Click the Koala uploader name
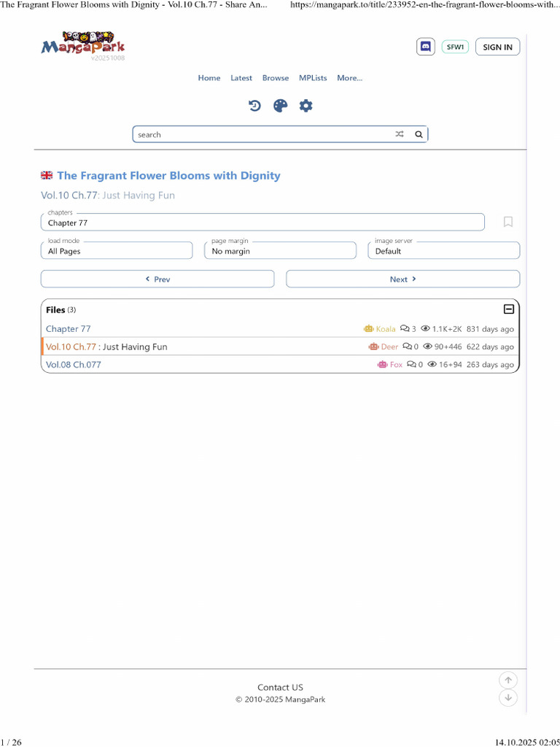Screen dimensions: 560x747 (386, 329)
